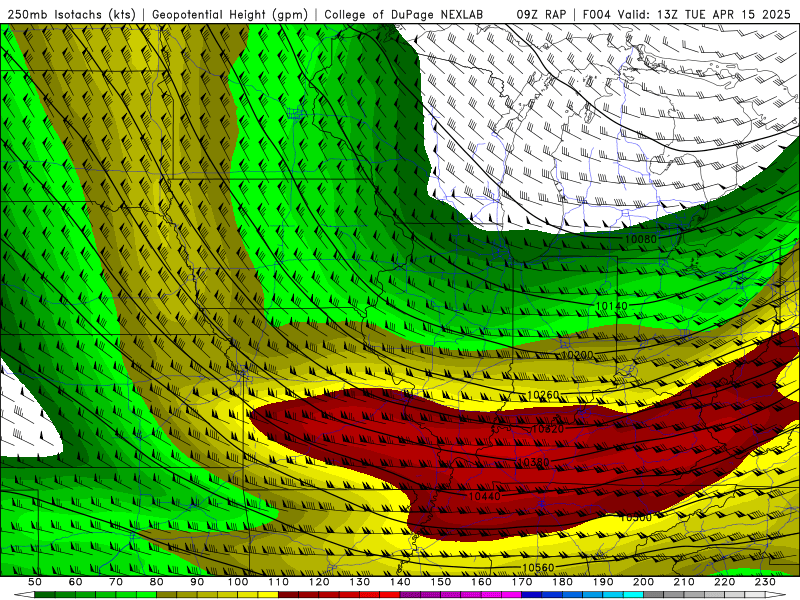Click the 200 value on the color scale
Viewport: 800px width, 600px height.
643,582
